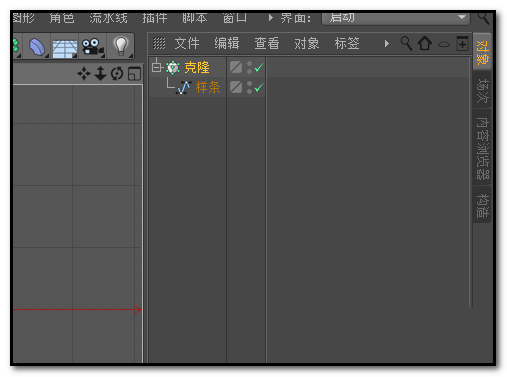Click the arrow before 界面 label
Screen dimensions: 507x377
coord(271,18)
